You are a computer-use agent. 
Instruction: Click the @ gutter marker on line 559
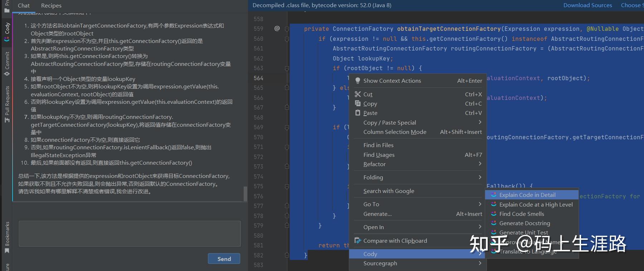277,28
